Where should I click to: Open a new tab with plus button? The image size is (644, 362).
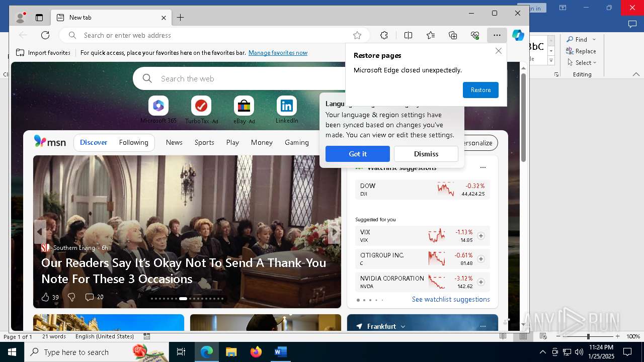[x=180, y=18]
